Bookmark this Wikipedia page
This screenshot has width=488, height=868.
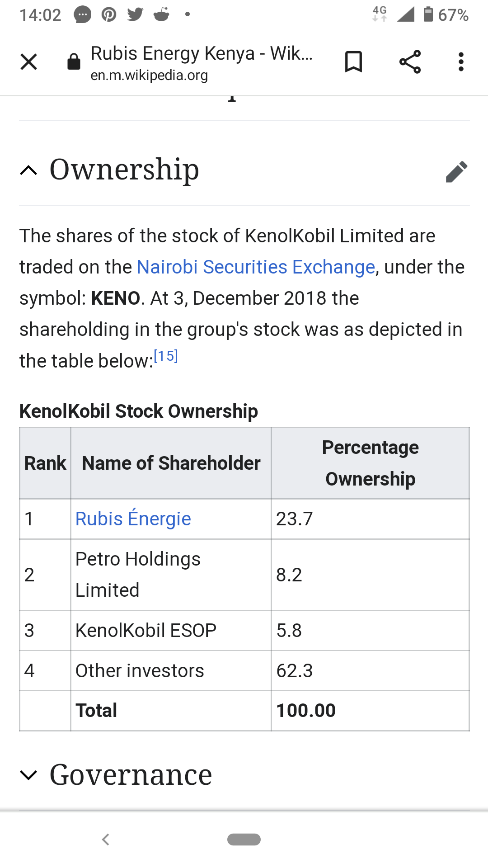point(353,62)
